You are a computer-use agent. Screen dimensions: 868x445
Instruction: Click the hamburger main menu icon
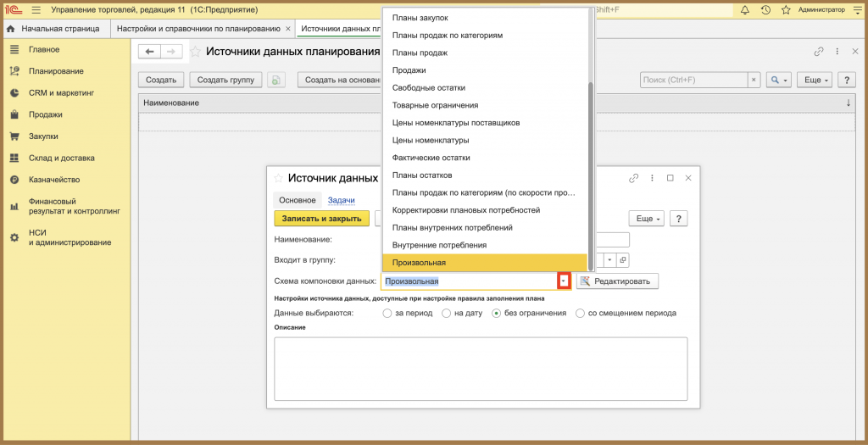point(36,10)
